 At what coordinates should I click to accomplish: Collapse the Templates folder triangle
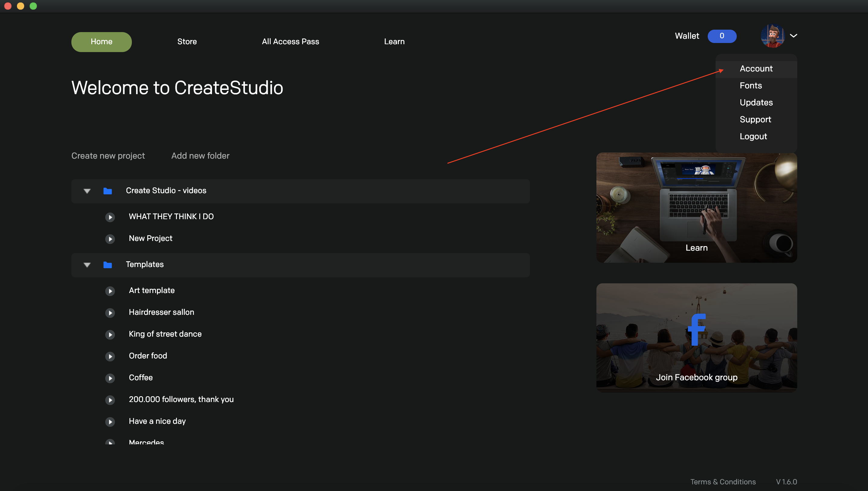click(87, 265)
